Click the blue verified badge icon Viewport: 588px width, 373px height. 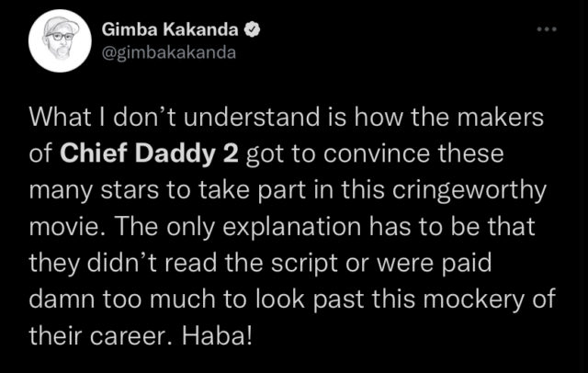253,29
